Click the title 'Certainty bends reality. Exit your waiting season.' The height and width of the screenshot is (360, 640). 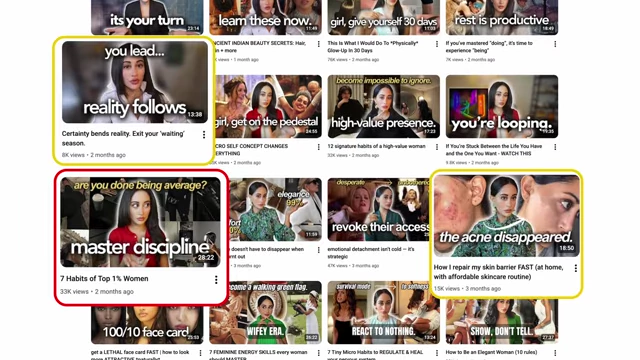[x=123, y=138]
